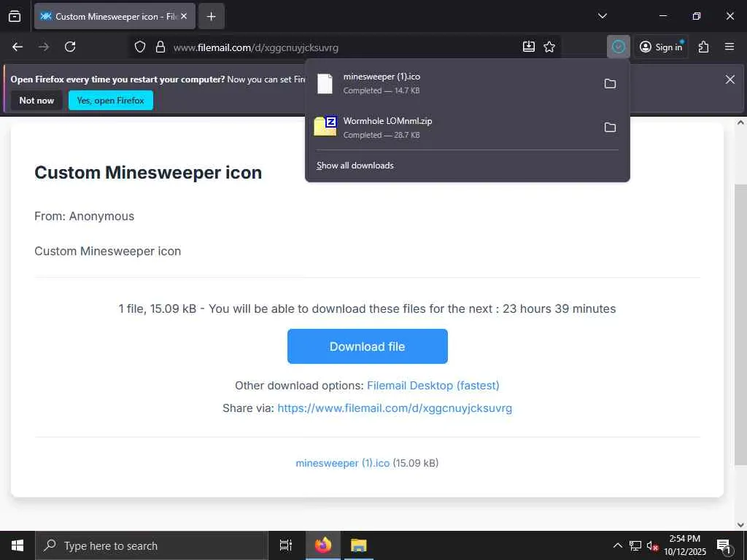The width and height of the screenshot is (747, 560).
Task: Reload the current Filemail page
Action: click(70, 47)
